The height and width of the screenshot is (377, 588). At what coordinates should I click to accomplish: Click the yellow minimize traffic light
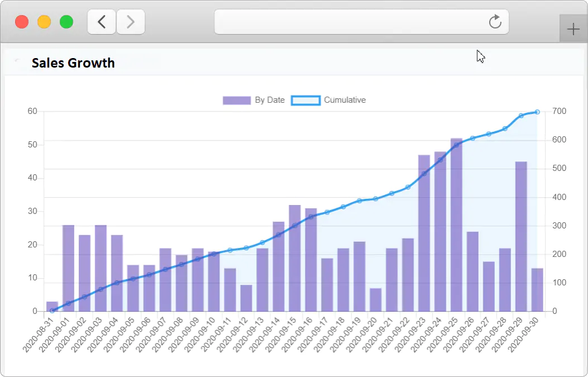(x=44, y=21)
